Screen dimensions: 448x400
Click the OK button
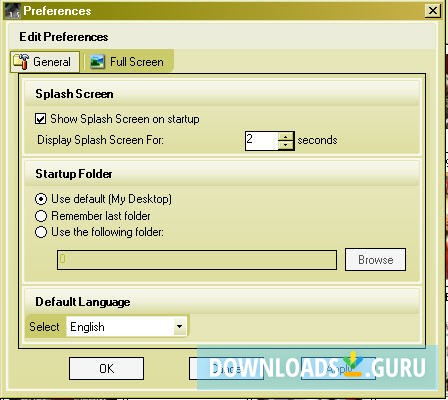[x=106, y=369]
